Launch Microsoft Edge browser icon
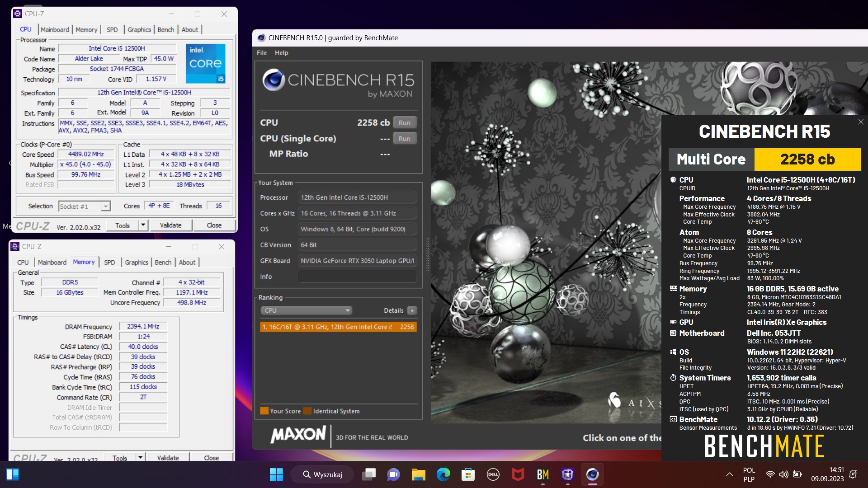This screenshot has height=488, width=868. pos(443,474)
